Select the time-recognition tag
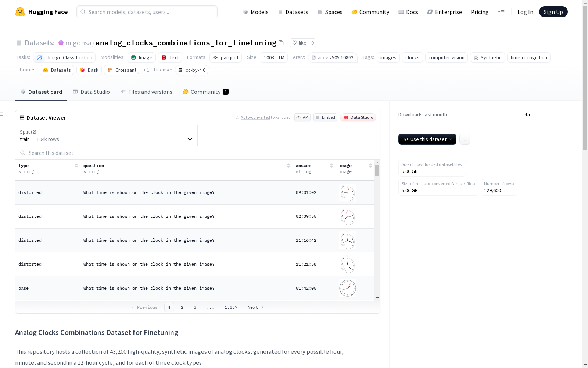Screen dimensions: 588x368 528,57
